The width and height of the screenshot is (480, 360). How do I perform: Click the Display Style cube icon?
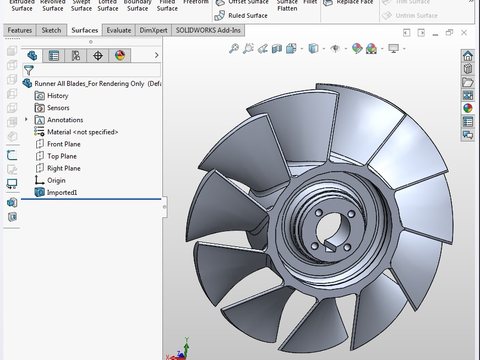[313, 49]
